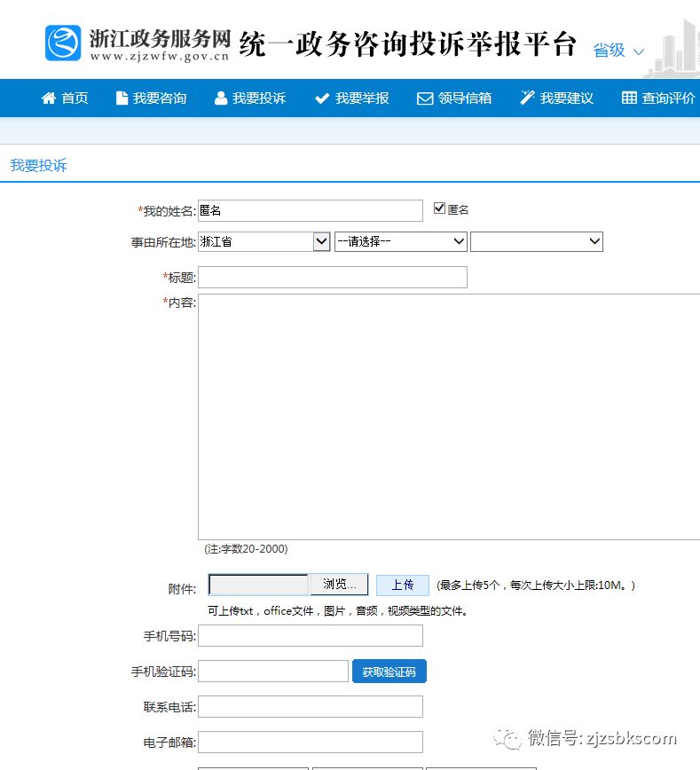Open 领导信箱 navigation item
The width and height of the screenshot is (700, 770).
(x=465, y=98)
